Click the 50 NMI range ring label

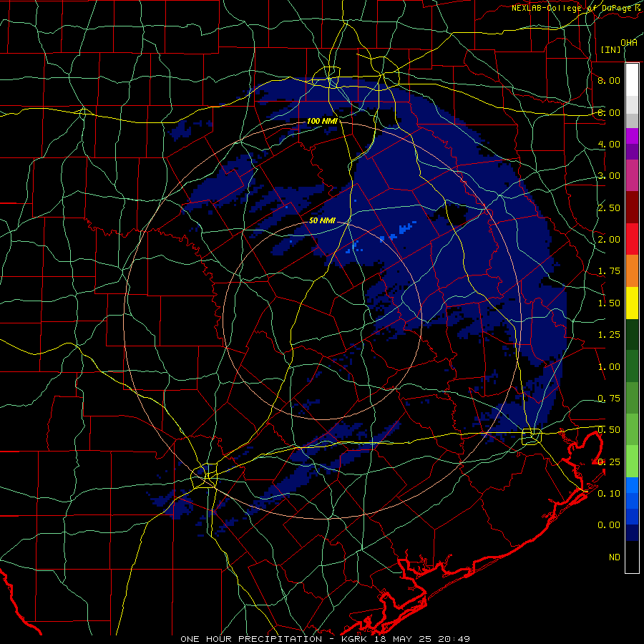tap(322, 220)
